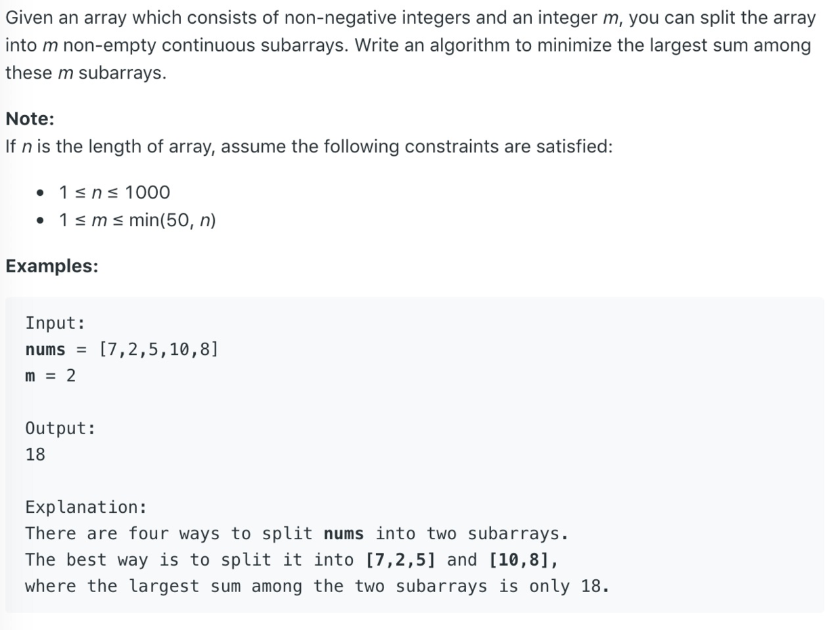Click the bold 'nums' in the explanation

tap(343, 534)
